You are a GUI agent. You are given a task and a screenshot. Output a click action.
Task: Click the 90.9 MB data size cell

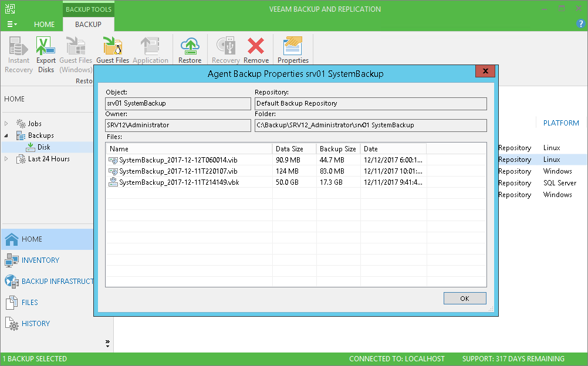coord(288,160)
